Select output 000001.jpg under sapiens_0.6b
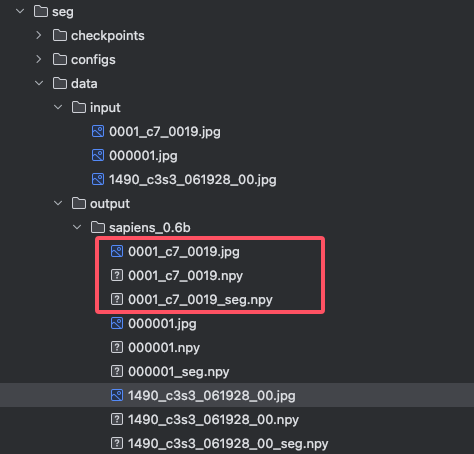Screen dimensions: 474x454 pyautogui.click(x=162, y=323)
